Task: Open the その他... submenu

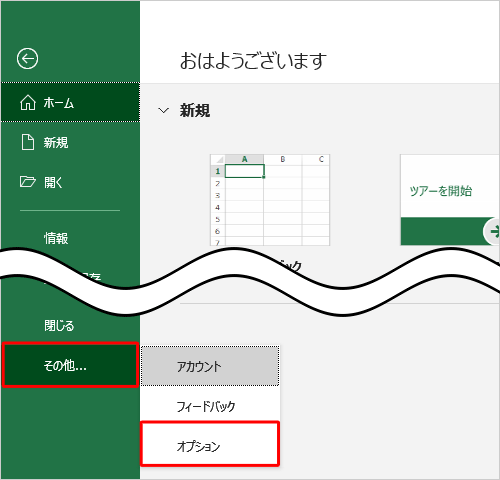Action: (x=70, y=365)
